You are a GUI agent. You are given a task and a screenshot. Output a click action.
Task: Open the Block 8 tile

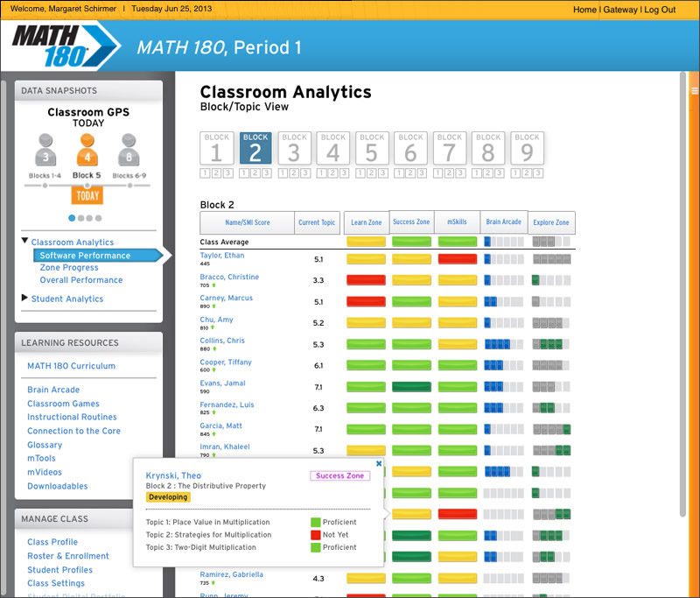488,148
